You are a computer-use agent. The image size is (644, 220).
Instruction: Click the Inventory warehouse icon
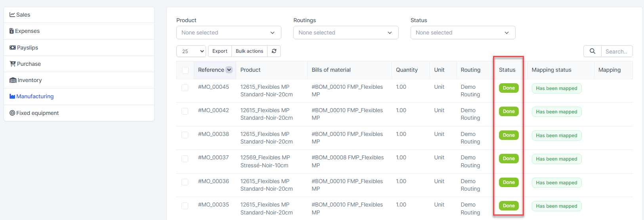[x=13, y=80]
